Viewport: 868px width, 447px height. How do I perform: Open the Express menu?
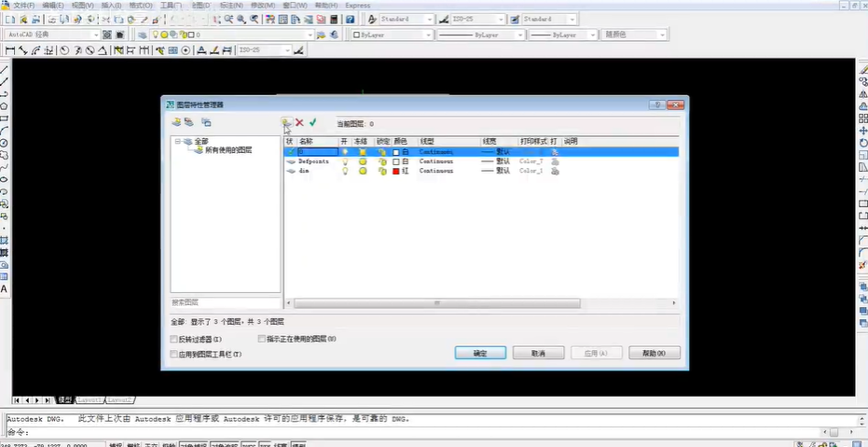358,5
